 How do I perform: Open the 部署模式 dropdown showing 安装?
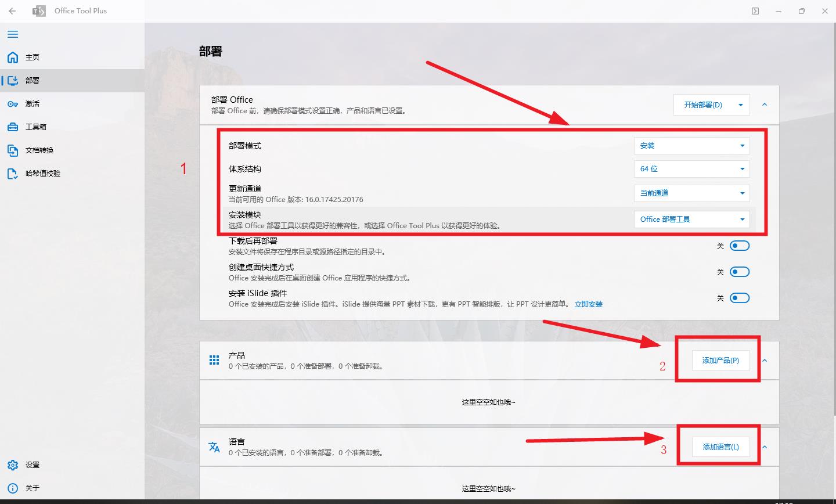(691, 145)
